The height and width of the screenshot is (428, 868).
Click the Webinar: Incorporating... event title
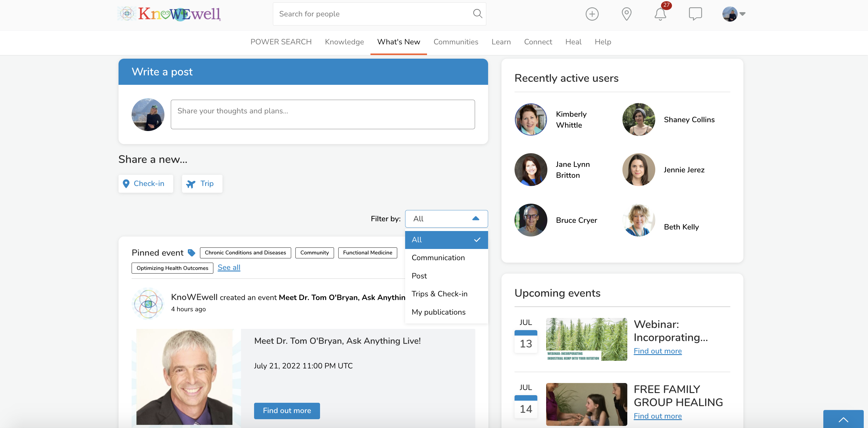670,331
